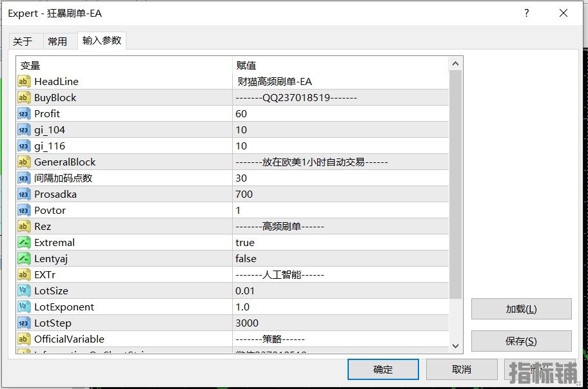Select the OfficialVariable value 策略
Image resolution: width=588 pixels, height=389 pixels.
(270, 339)
